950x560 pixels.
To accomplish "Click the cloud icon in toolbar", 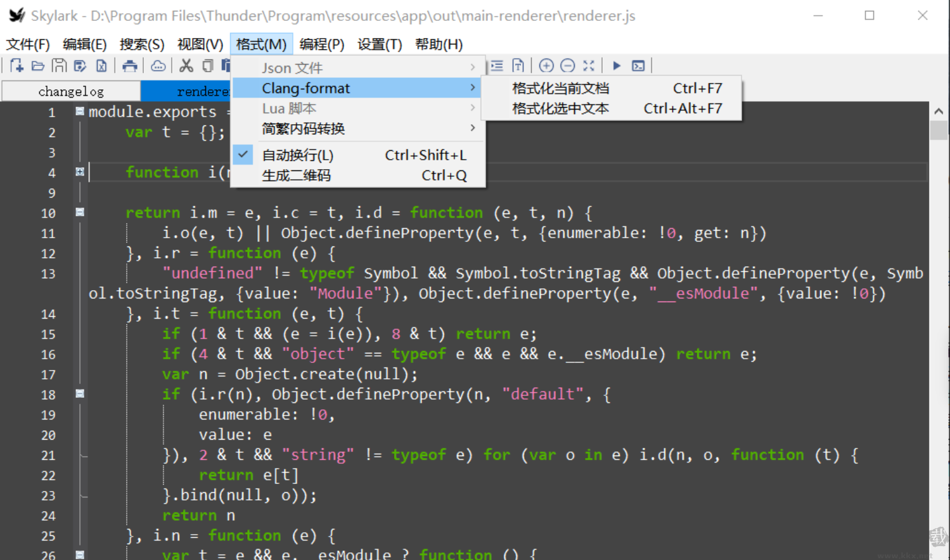I will (x=158, y=66).
